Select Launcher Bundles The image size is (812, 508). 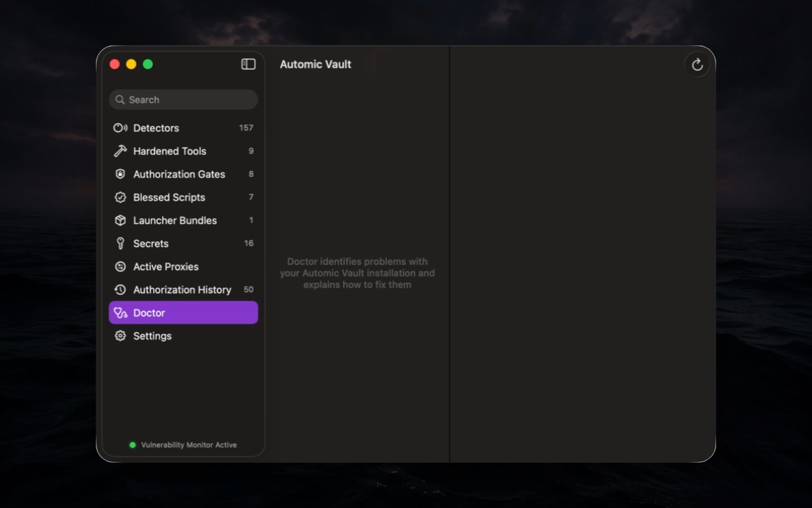coord(183,221)
